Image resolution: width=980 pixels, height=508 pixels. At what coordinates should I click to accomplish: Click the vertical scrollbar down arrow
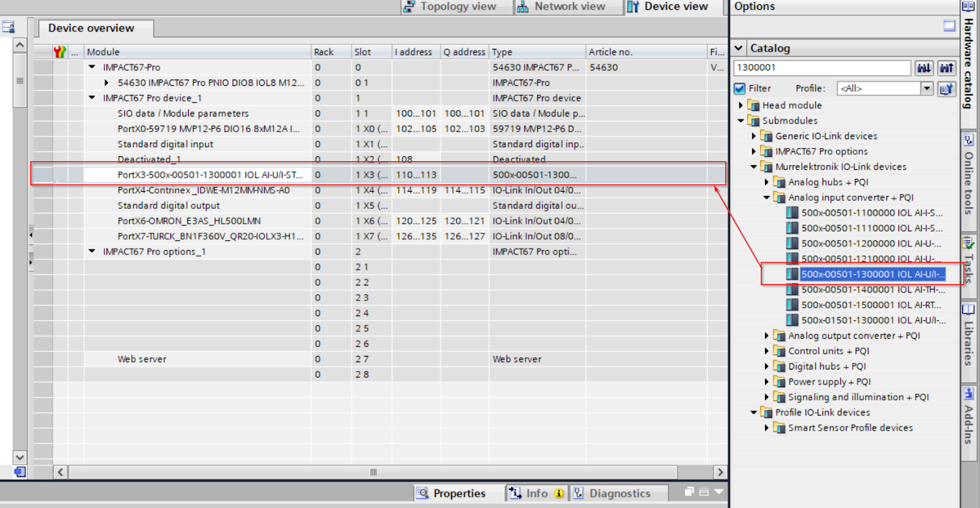point(20,457)
